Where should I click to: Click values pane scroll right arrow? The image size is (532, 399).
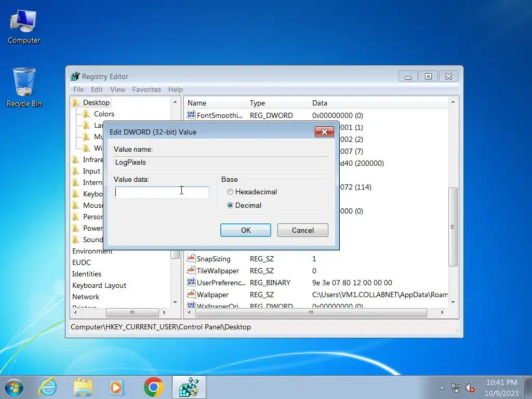(x=442, y=312)
